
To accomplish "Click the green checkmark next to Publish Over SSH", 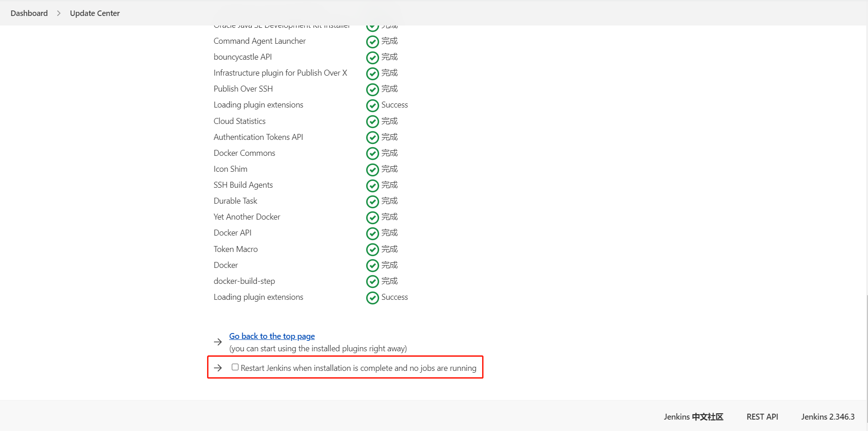I will 373,89.
